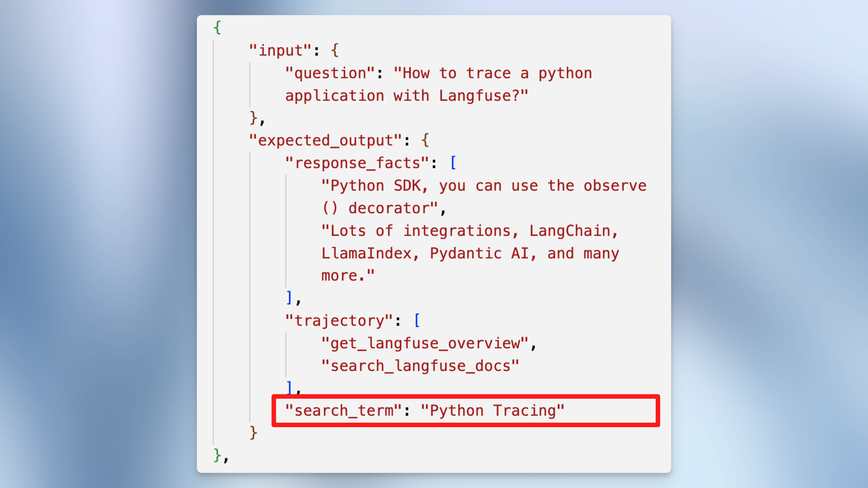This screenshot has width=868, height=488.
Task: Click blue opening bracket after response_facts
Action: [453, 163]
